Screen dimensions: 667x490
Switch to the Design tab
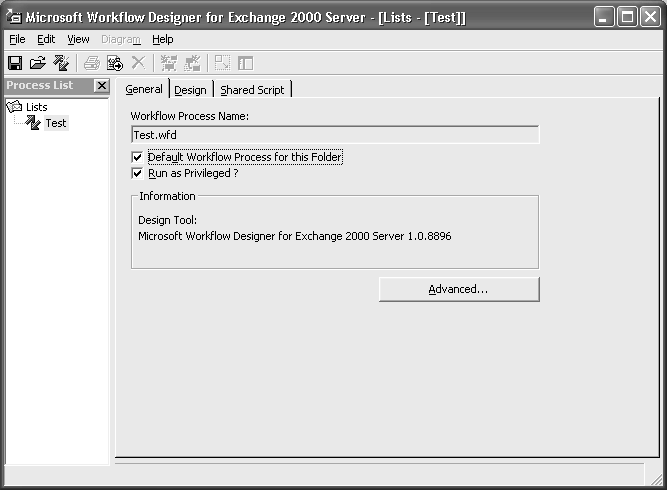pos(190,90)
